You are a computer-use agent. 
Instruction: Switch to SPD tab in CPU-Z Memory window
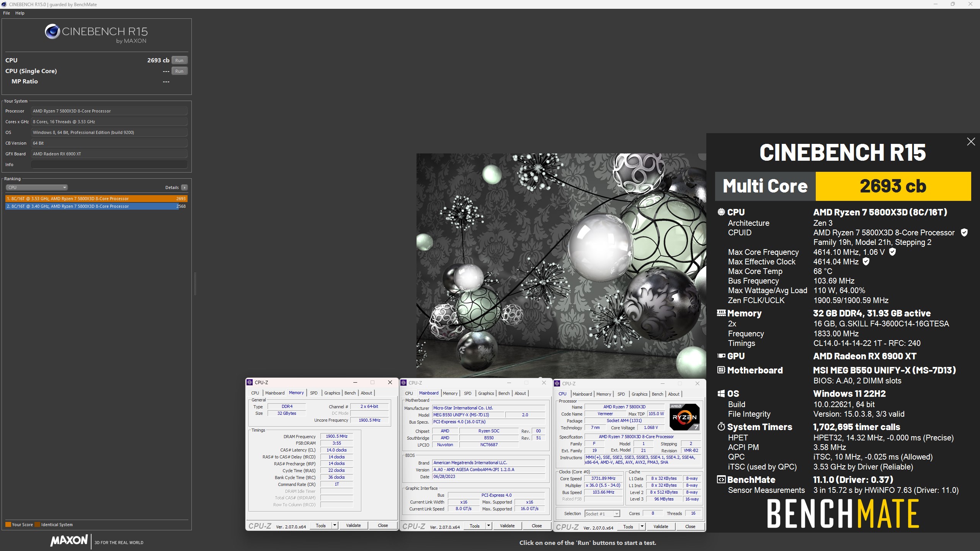pos(314,393)
